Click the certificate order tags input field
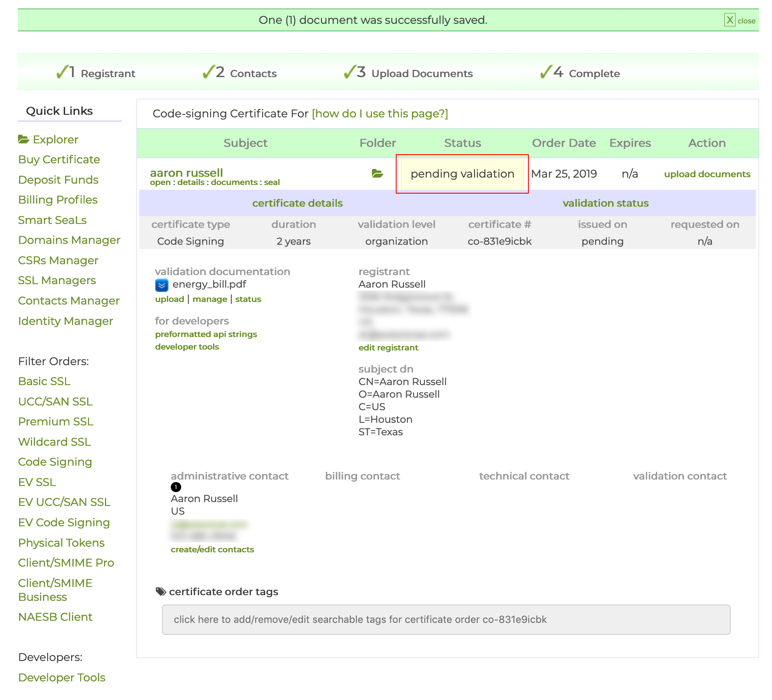The height and width of the screenshot is (700, 772). click(446, 619)
